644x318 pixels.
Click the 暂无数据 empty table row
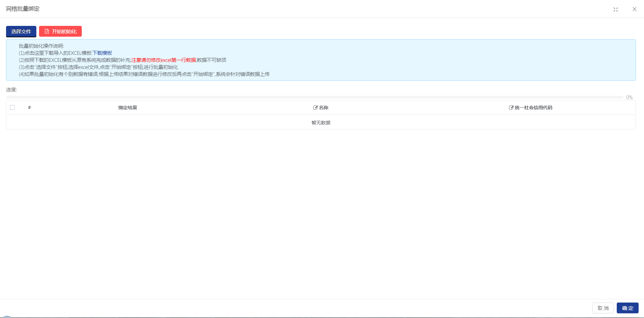321,123
